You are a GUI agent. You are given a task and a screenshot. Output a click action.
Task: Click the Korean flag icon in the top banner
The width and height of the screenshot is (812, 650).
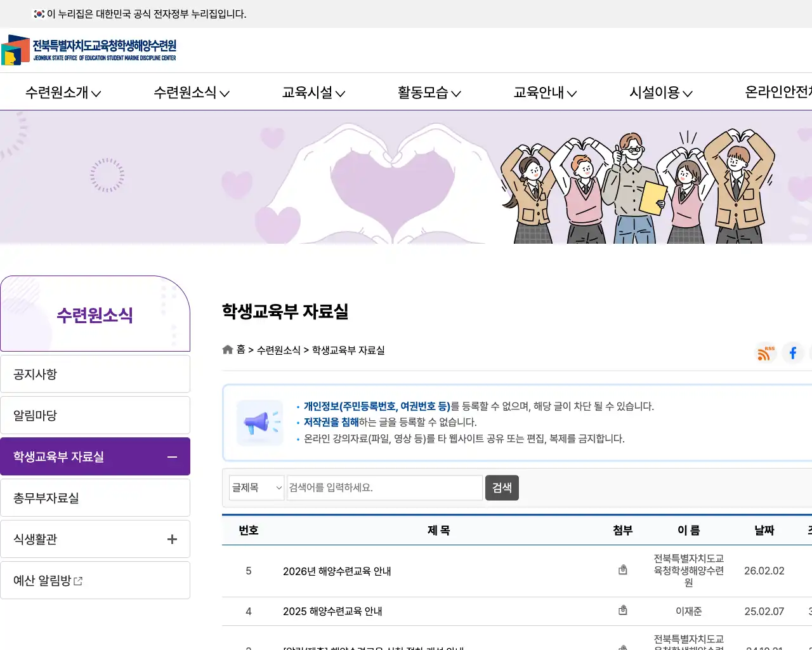click(39, 13)
